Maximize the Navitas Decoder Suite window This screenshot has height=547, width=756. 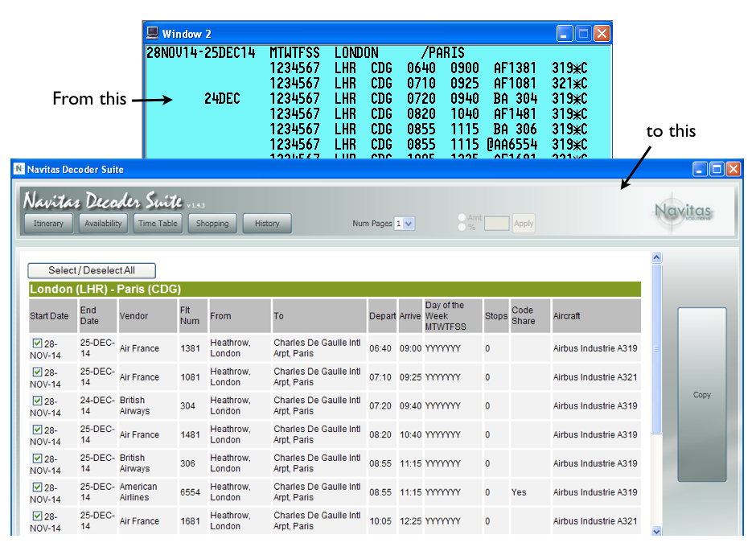[x=717, y=169]
